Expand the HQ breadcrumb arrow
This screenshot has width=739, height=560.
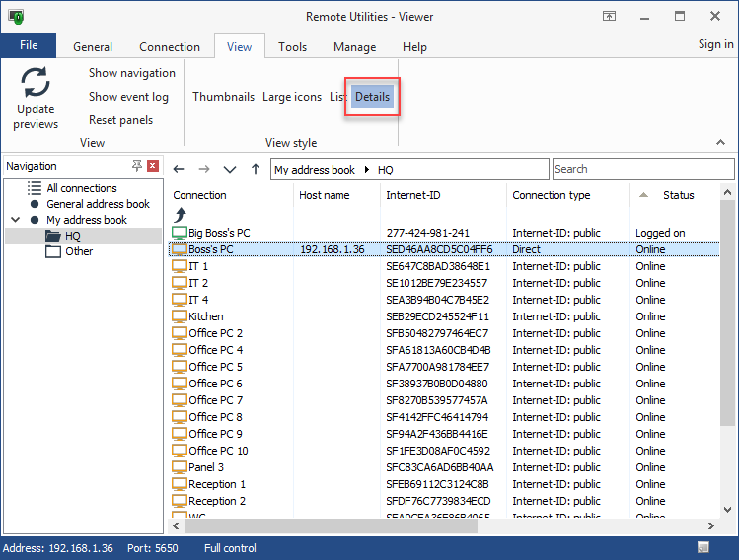[x=367, y=169]
